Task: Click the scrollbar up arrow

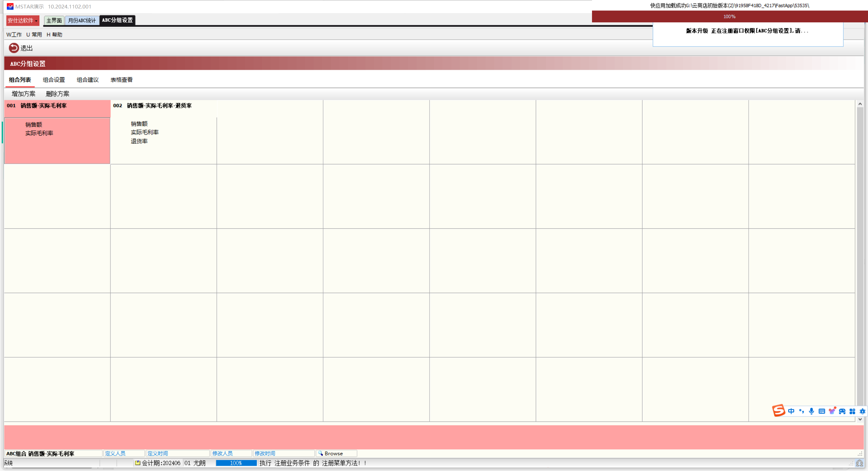Action: 860,104
